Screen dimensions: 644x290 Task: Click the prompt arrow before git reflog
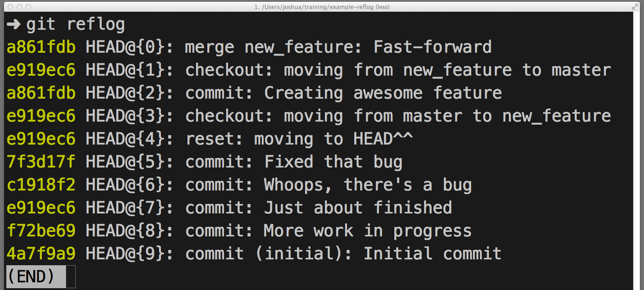(x=14, y=24)
